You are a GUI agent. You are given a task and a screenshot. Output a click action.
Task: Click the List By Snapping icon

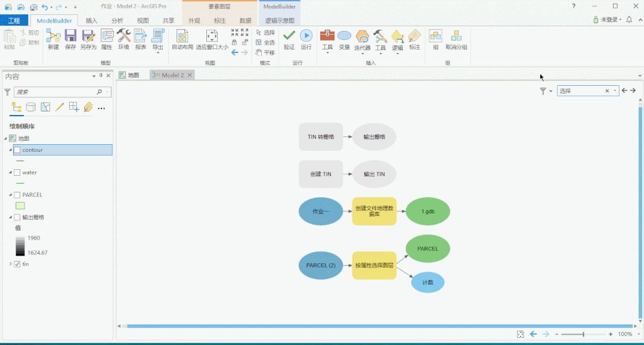coord(74,107)
